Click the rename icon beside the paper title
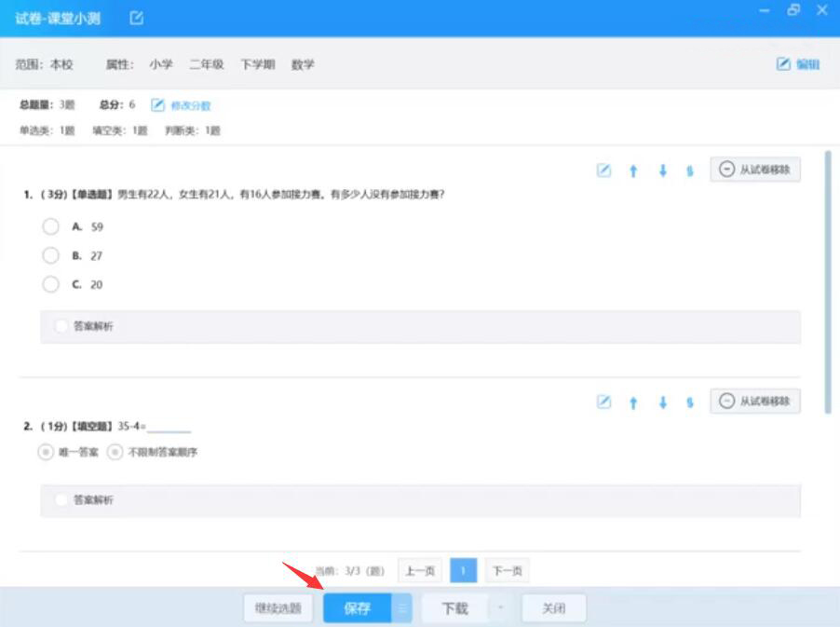Screen dimensions: 840x627 137,19
